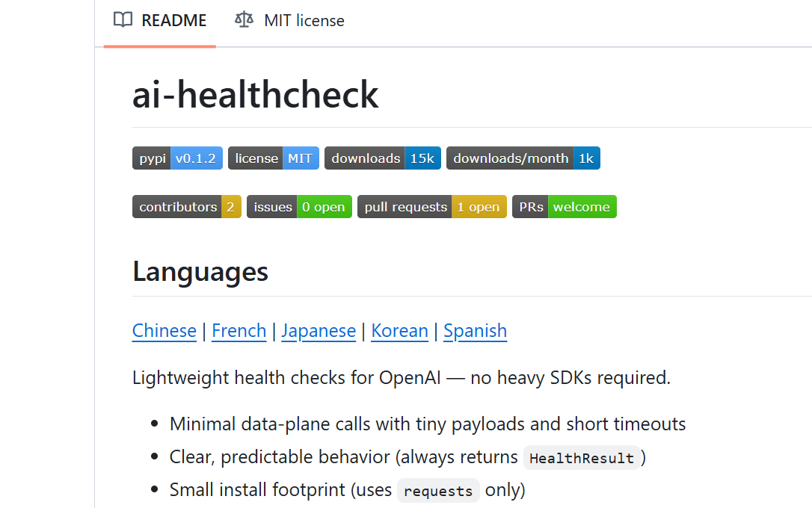Select the Spanish language link

click(x=476, y=331)
